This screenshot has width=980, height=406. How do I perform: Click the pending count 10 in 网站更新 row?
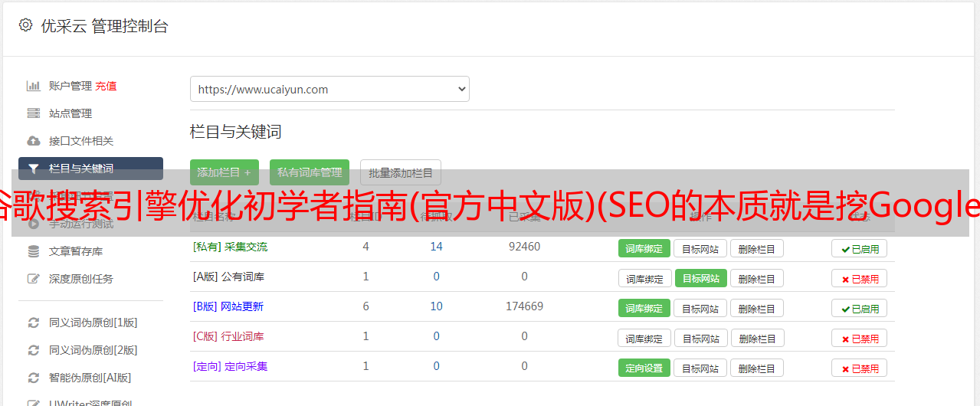[x=436, y=306]
